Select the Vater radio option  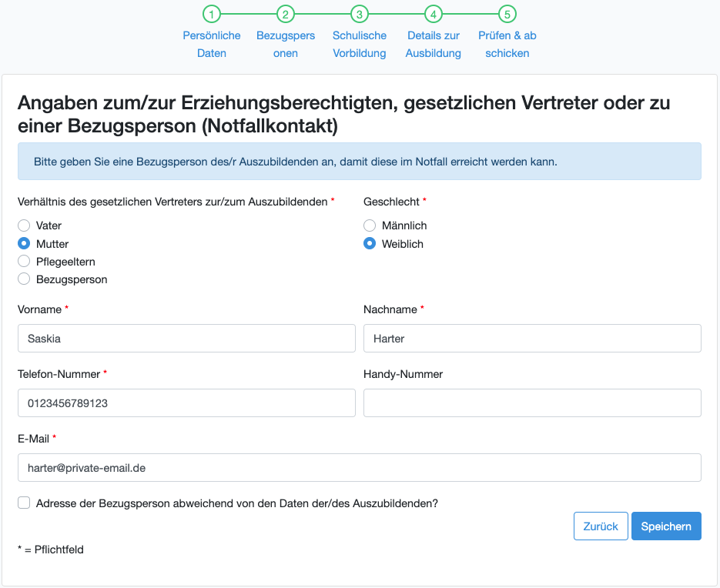[24, 226]
